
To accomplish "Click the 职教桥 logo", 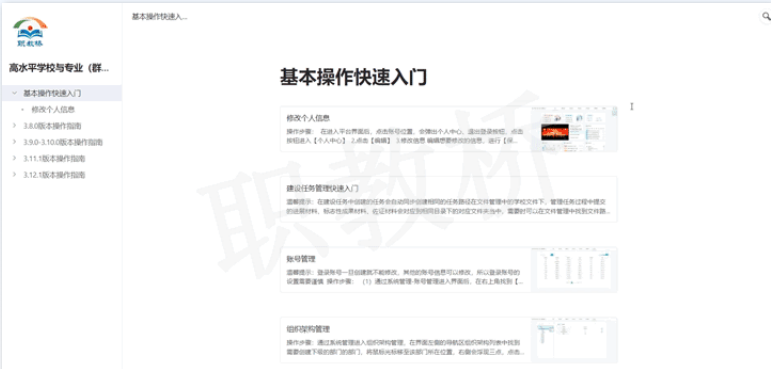I will coord(30,32).
